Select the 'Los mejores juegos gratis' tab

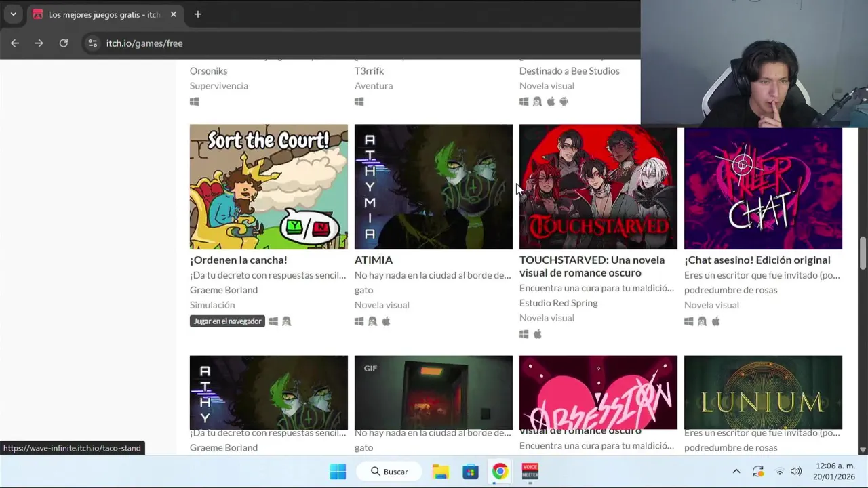tap(104, 14)
